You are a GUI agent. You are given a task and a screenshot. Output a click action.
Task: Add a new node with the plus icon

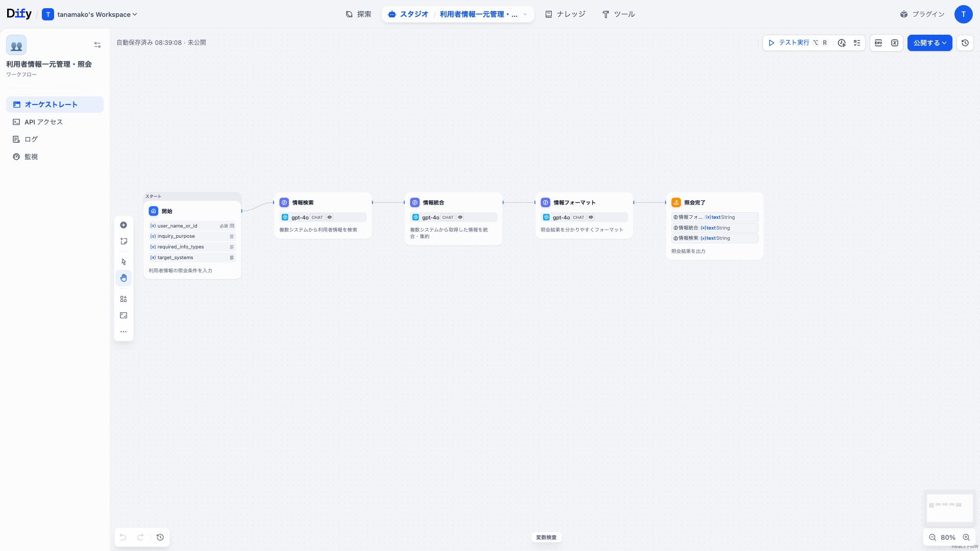[124, 225]
